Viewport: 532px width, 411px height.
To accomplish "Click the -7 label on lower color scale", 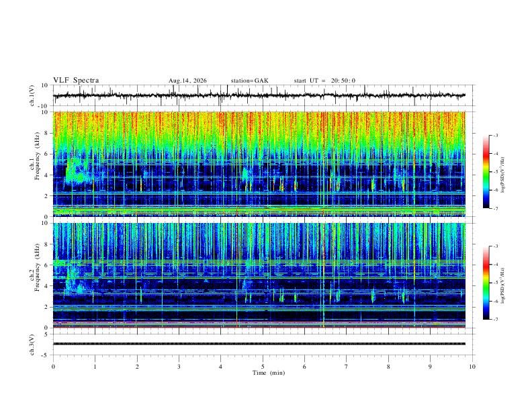I will tap(495, 320).
